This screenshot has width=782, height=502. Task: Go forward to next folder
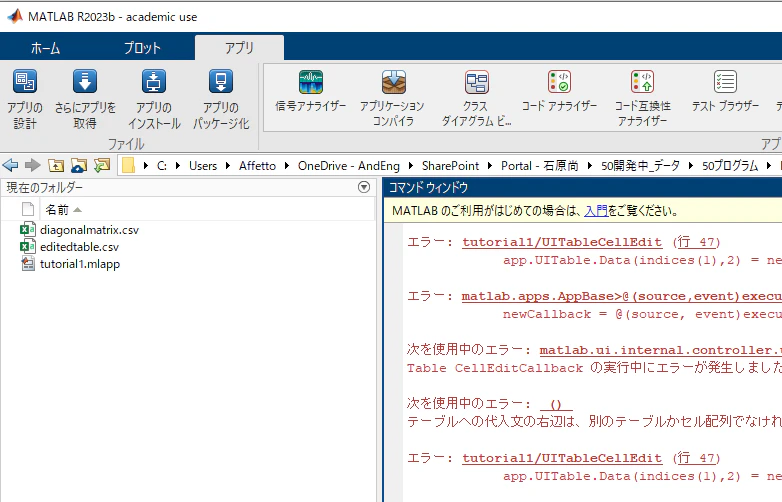coord(33,165)
